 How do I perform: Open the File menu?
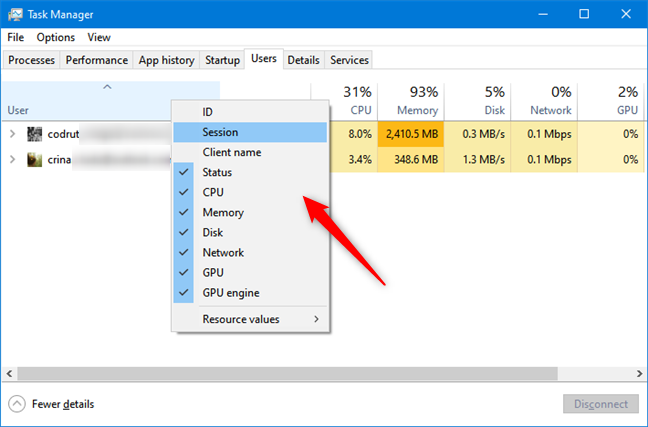[x=16, y=37]
